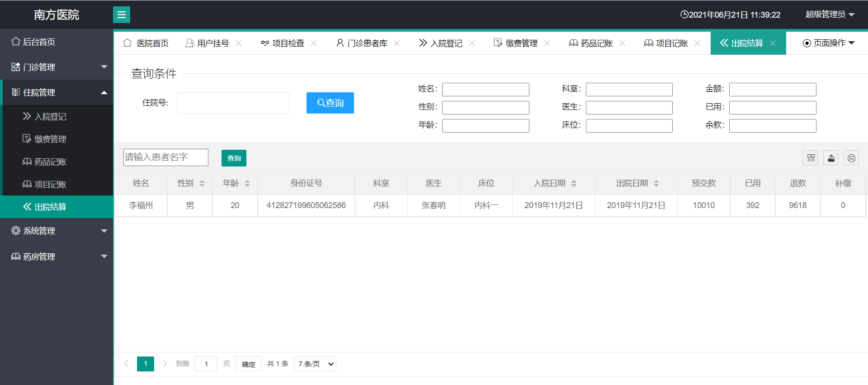The width and height of the screenshot is (868, 385).
Task: Close the 药品记账 tab
Action: tap(622, 43)
